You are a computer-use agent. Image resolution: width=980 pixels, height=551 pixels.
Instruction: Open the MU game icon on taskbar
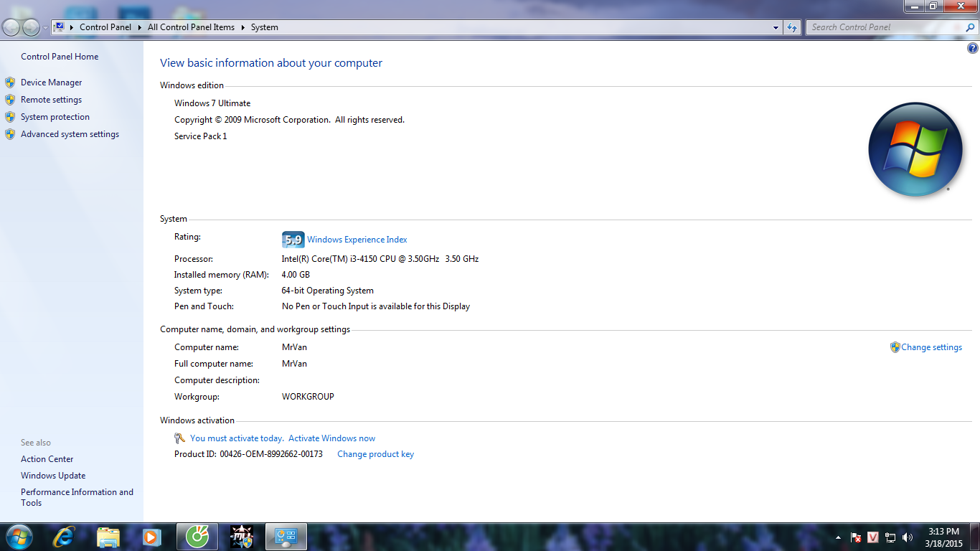pos(242,537)
